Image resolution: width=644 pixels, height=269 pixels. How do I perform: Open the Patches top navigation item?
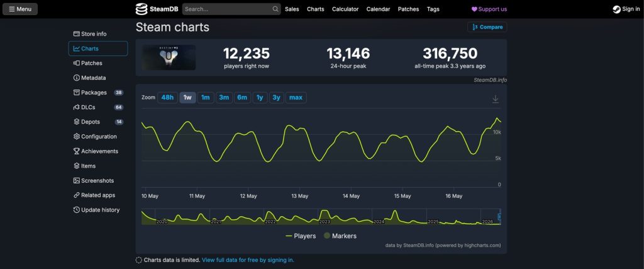(x=408, y=9)
